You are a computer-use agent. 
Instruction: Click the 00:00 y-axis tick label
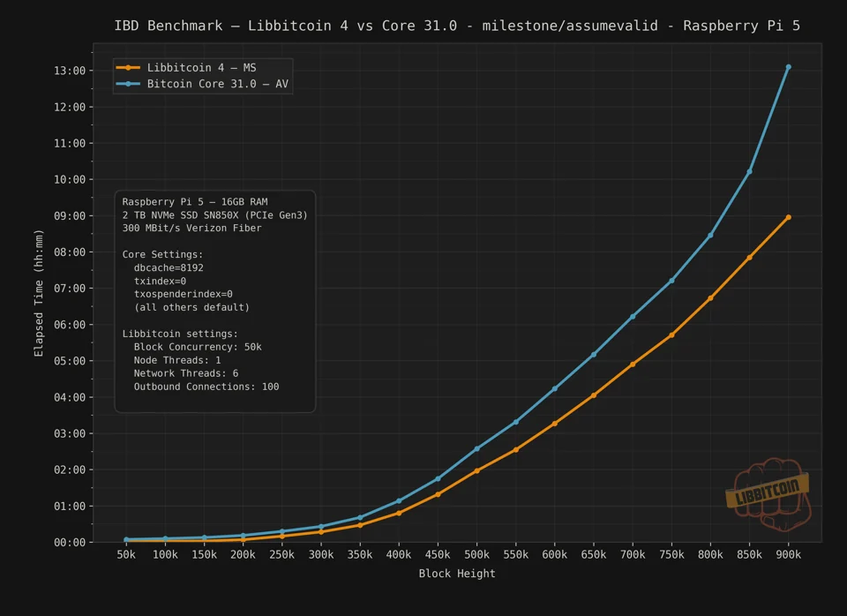point(70,543)
